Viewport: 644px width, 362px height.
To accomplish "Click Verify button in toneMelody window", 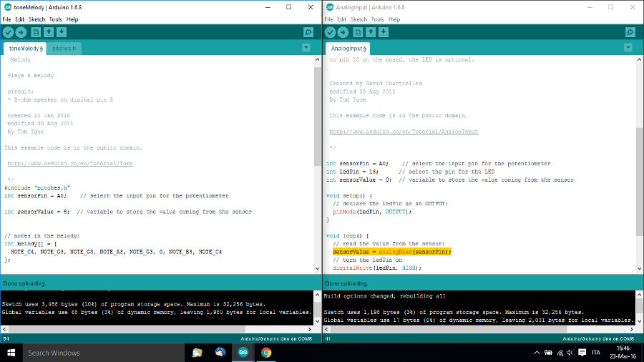I will coord(8,32).
